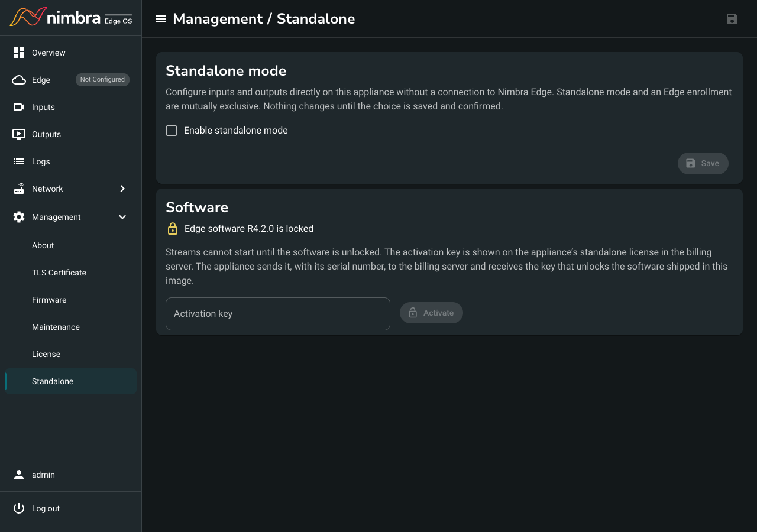The image size is (757, 532).
Task: Click the Outputs play-screen icon
Action: 19,134
